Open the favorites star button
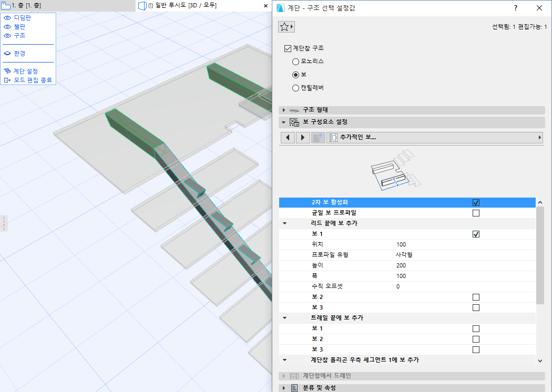552x392 pixels. click(286, 27)
